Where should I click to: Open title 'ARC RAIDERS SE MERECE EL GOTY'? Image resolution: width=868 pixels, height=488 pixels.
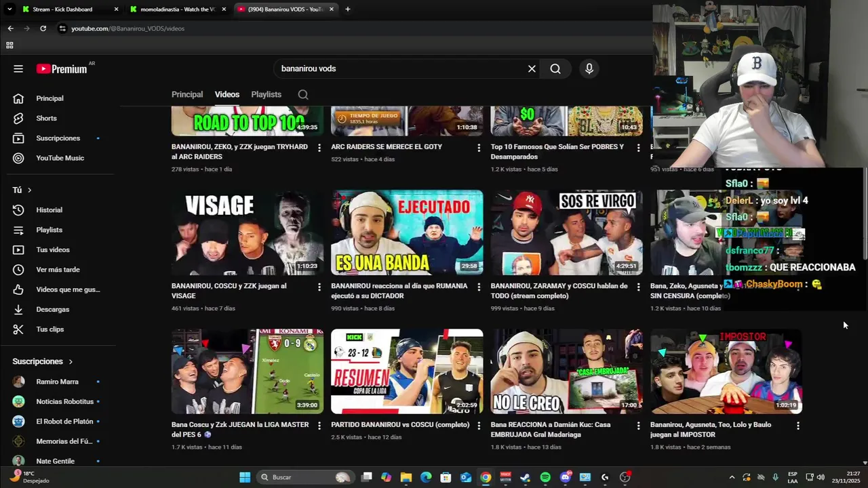387,146
